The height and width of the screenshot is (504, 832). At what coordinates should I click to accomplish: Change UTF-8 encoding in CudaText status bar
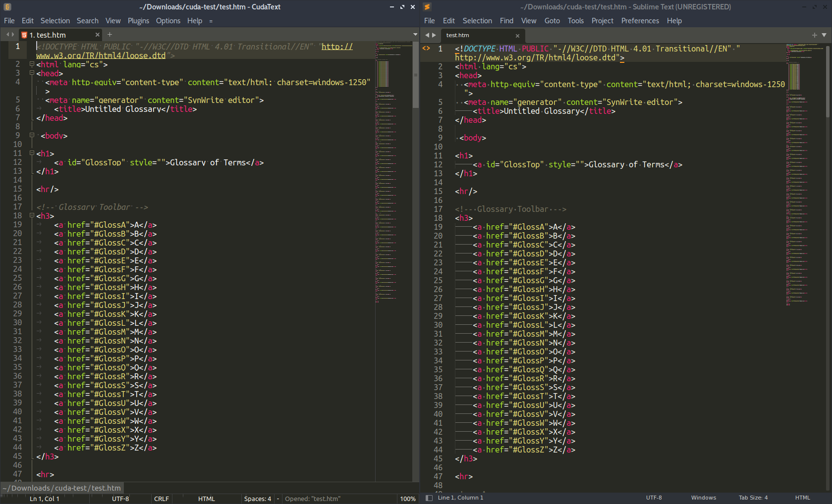click(x=120, y=499)
